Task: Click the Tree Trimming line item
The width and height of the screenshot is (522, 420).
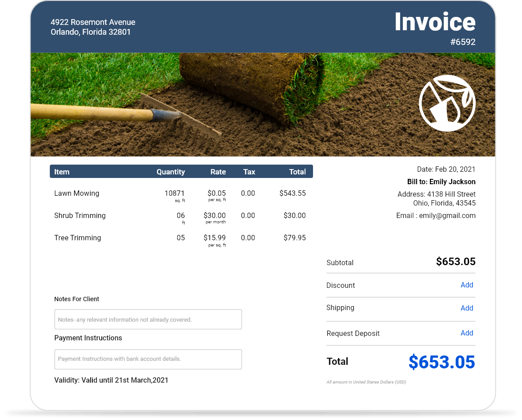Action: click(x=77, y=238)
